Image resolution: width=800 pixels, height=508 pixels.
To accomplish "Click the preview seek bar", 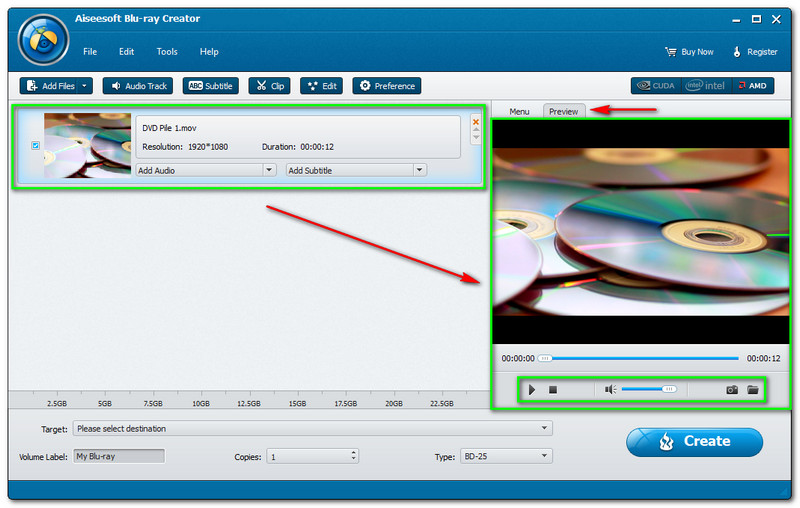I will (639, 358).
